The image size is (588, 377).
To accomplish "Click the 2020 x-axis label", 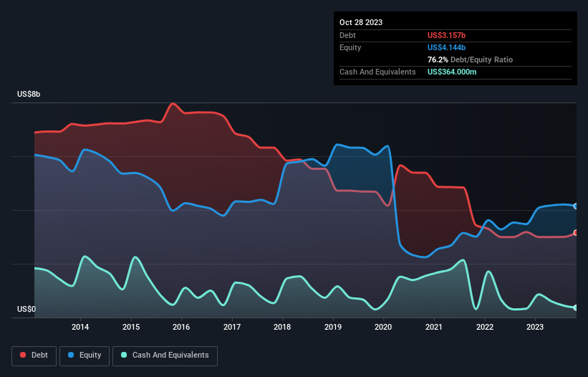I will (383, 327).
